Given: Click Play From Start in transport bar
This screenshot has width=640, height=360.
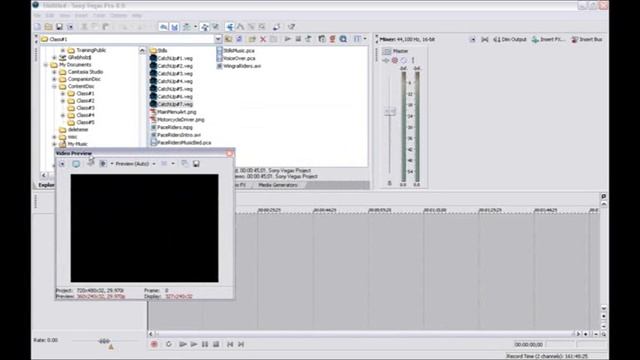Looking at the screenshot, I should [x=182, y=344].
